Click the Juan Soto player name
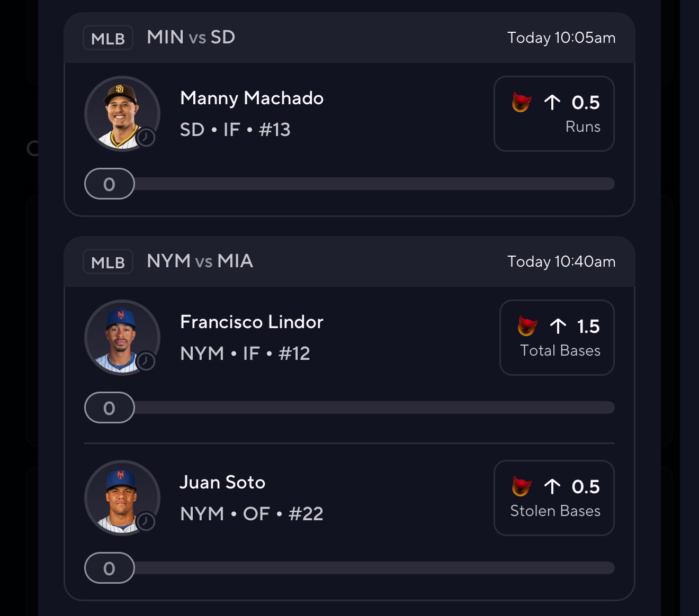The width and height of the screenshot is (699, 616). coord(222,482)
